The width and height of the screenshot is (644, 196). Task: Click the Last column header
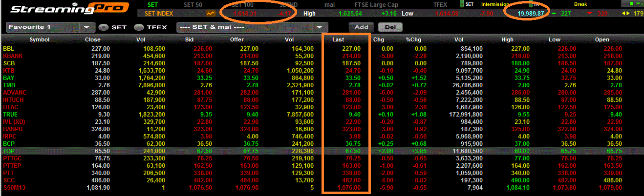coord(339,39)
